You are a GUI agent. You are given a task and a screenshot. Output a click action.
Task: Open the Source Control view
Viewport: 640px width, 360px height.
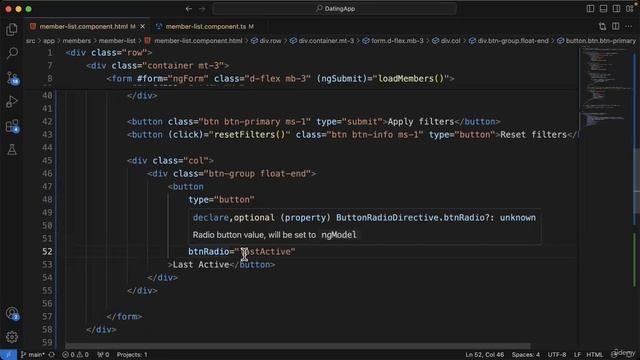[x=12, y=78]
